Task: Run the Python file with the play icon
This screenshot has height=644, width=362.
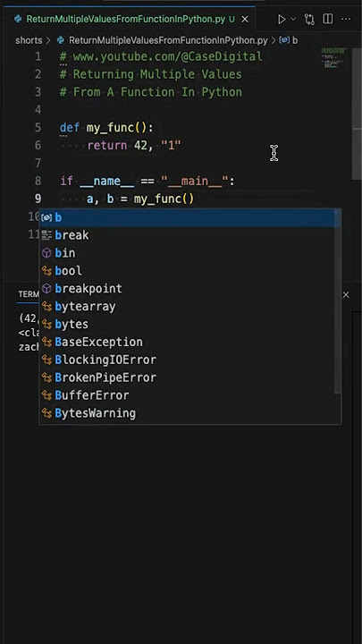Action: pyautogui.click(x=282, y=20)
